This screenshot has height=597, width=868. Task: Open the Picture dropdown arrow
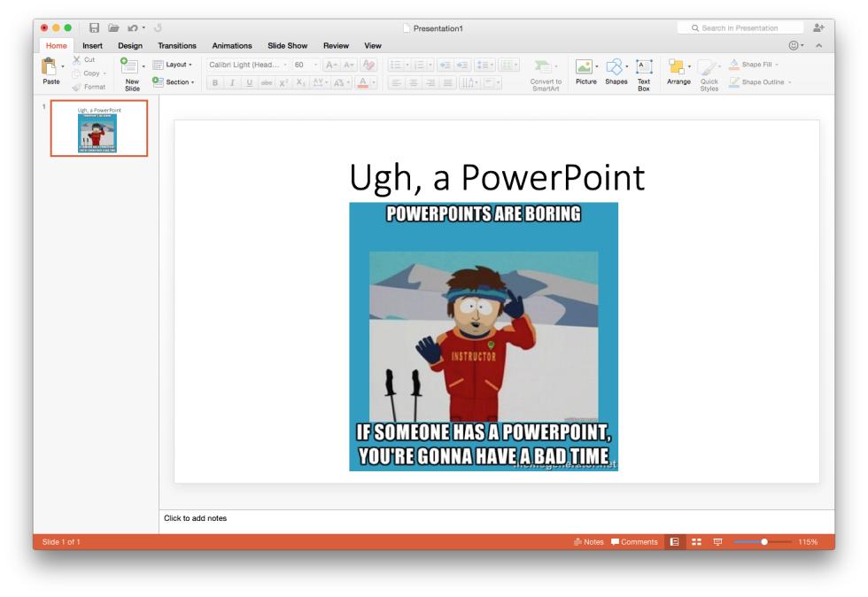click(x=596, y=66)
